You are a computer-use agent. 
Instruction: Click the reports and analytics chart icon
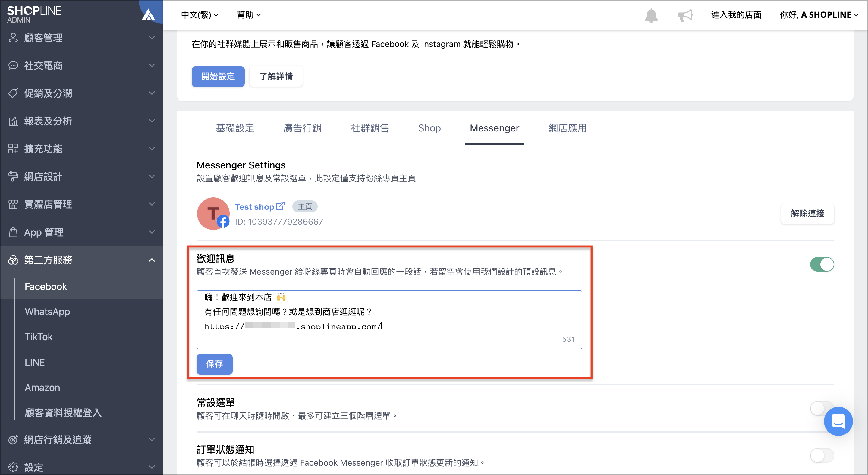tap(13, 121)
